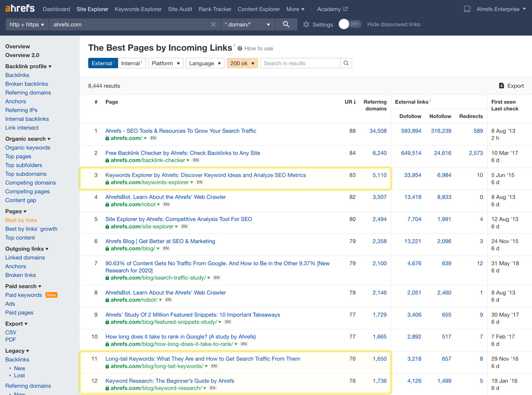Open the http + https protocol dropdown
The width and height of the screenshot is (532, 395).
27,24
